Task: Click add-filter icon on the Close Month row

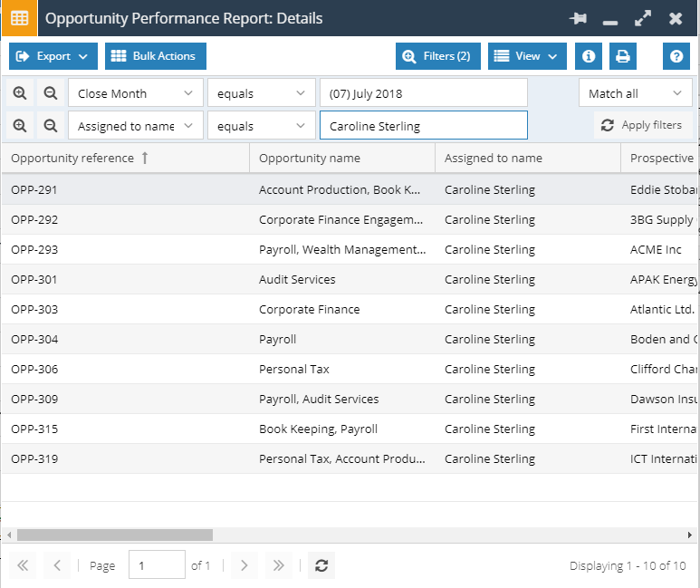Action: pyautogui.click(x=20, y=93)
